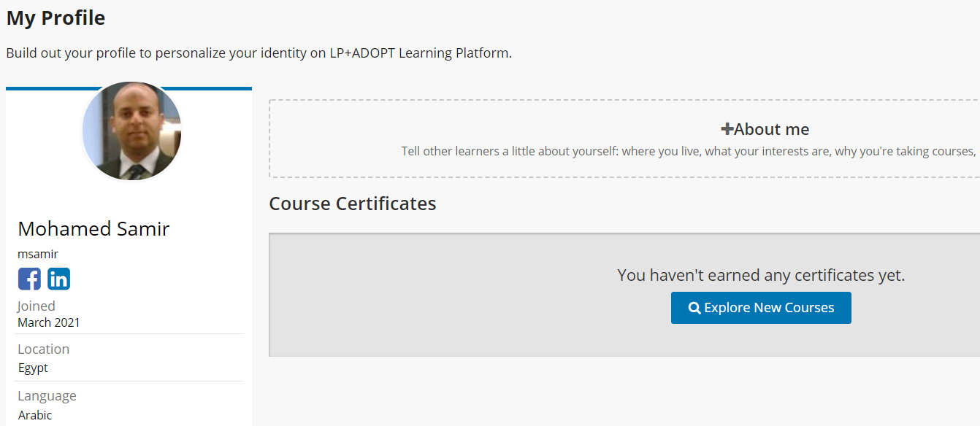Click the 'Build out your profile' subtitle text
This screenshot has width=980, height=426.
pyautogui.click(x=259, y=53)
